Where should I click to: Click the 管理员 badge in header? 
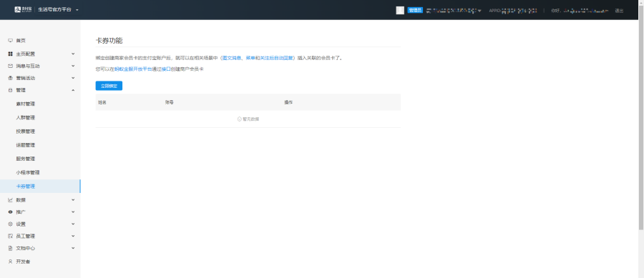point(415,10)
